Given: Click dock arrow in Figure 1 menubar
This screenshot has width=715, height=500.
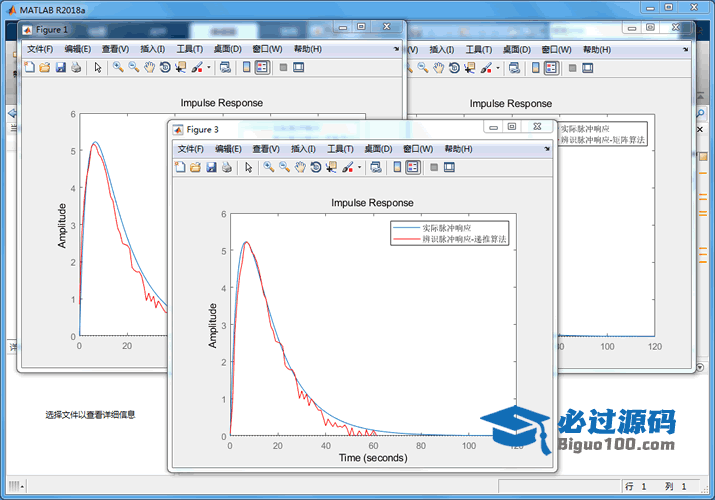Looking at the screenshot, I should pyautogui.click(x=397, y=49).
